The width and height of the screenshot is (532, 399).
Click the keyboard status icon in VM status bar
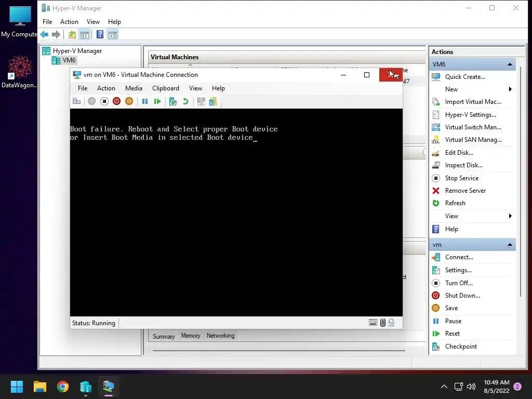373,322
